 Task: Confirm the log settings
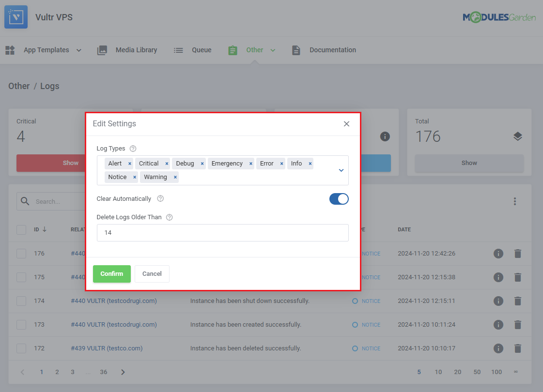[112, 274]
